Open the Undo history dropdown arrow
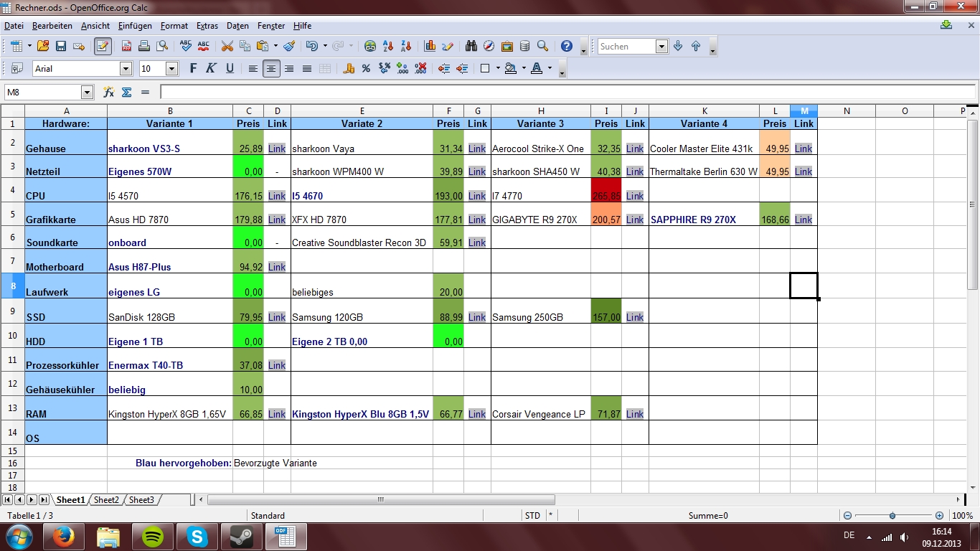 pyautogui.click(x=324, y=46)
